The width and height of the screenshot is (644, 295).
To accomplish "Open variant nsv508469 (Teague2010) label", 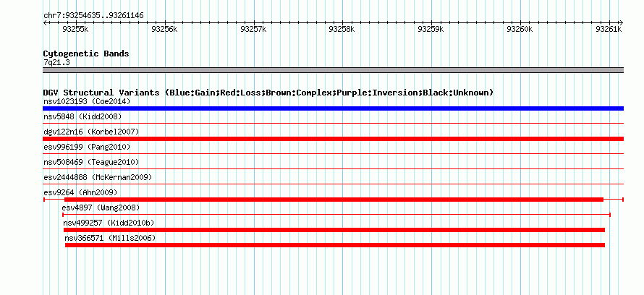I will click(x=91, y=162).
